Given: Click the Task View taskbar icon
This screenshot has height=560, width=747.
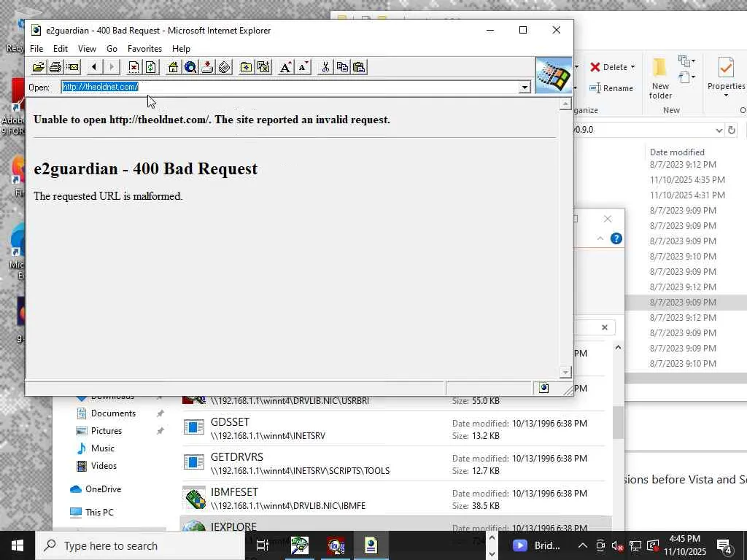Looking at the screenshot, I should [263, 545].
